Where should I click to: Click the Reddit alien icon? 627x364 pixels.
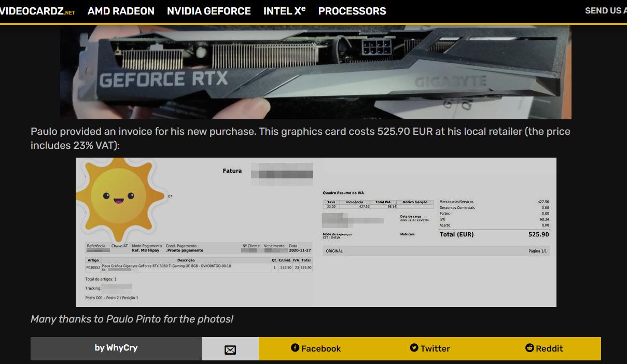[x=530, y=348]
